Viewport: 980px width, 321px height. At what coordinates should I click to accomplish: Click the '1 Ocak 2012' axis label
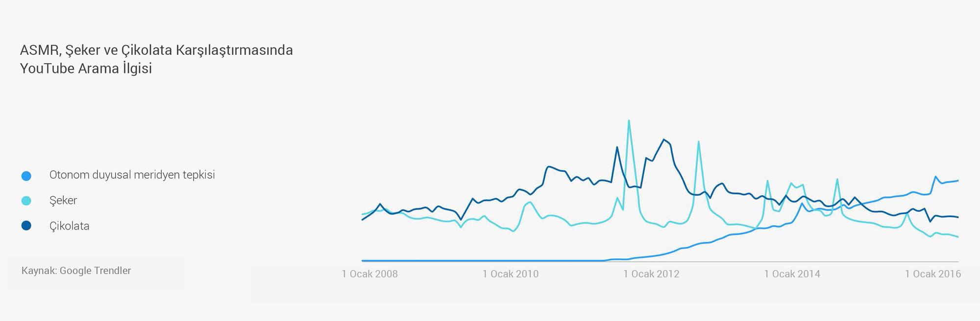(x=651, y=274)
